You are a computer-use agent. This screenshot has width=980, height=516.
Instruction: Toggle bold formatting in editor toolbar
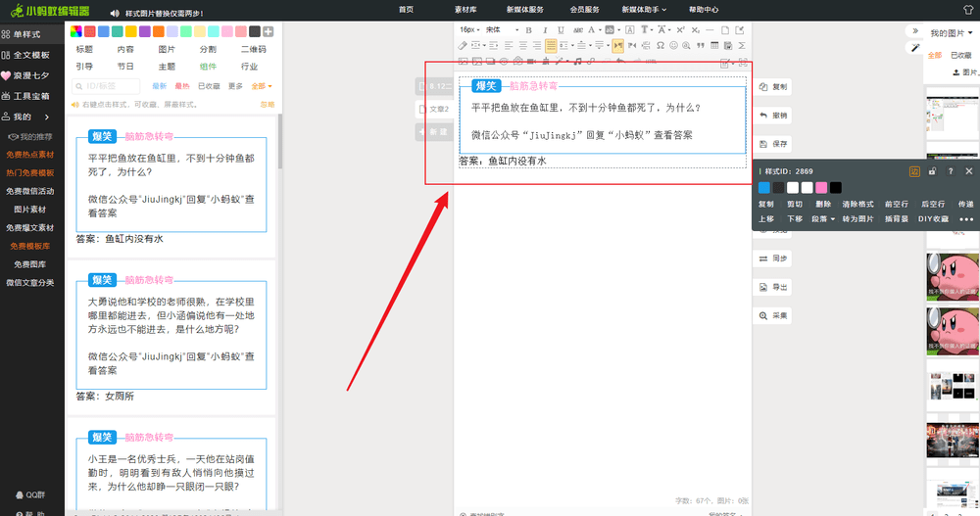tap(529, 30)
